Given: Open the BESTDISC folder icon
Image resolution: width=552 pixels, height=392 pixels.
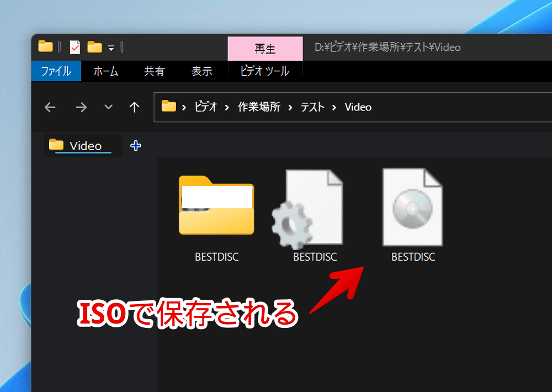Looking at the screenshot, I should tap(216, 205).
